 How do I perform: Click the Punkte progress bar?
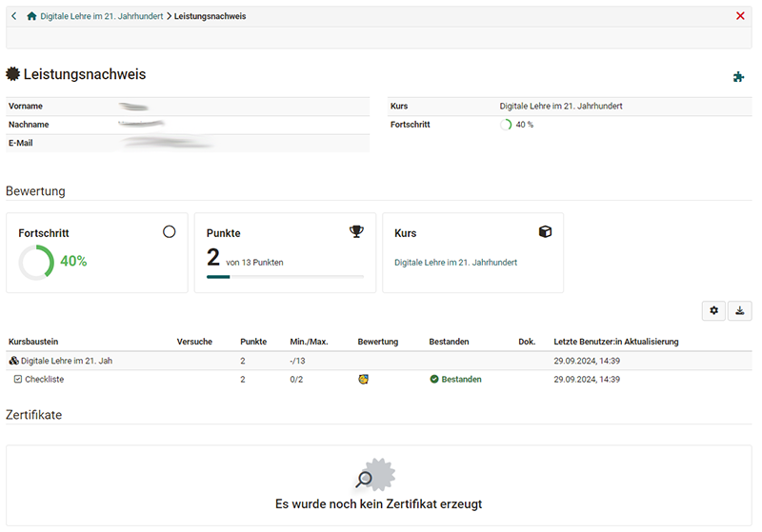pyautogui.click(x=285, y=277)
